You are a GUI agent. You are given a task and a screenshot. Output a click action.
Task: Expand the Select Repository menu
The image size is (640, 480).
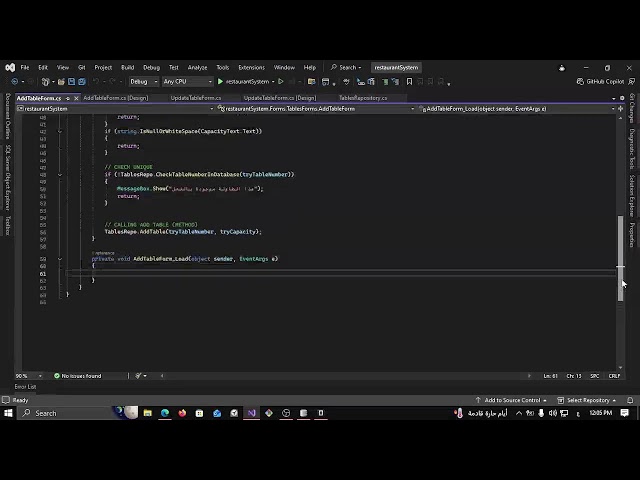click(587, 400)
